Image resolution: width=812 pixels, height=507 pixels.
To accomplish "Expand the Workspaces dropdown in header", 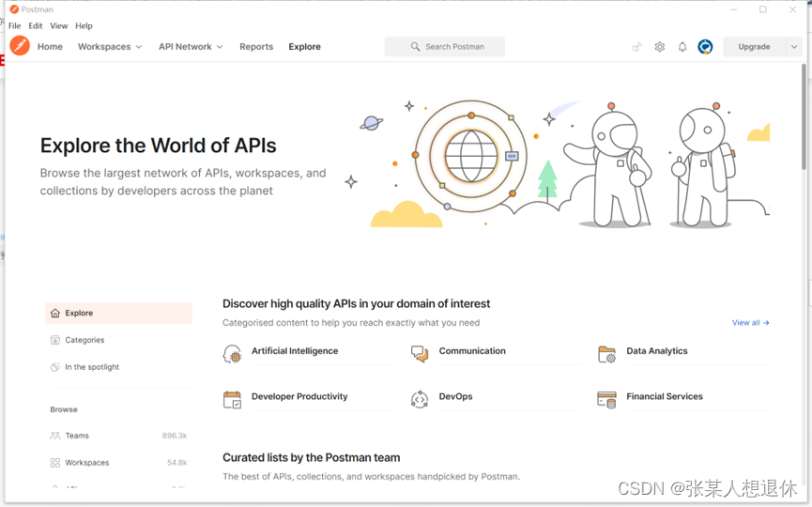I will click(x=139, y=47).
